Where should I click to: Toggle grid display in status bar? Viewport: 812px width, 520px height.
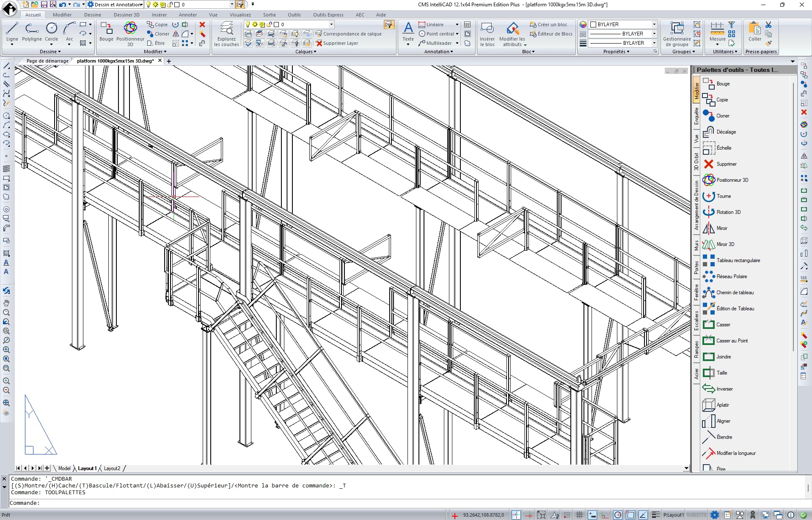tap(579, 515)
